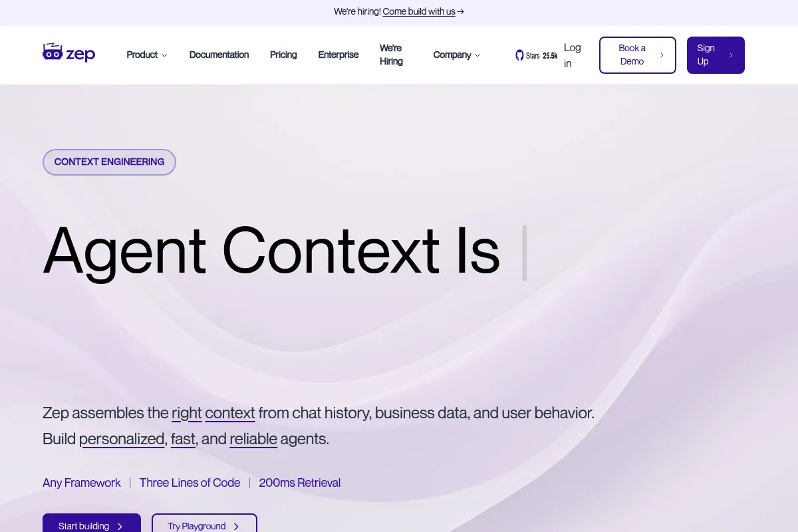798x532 pixels.
Task: Click the underlined 'fast' word
Action: pos(183,440)
